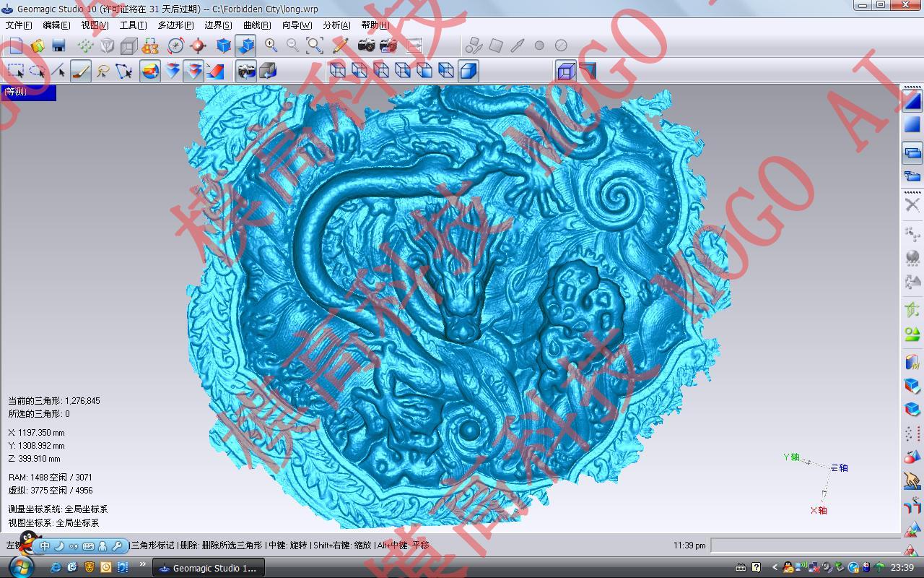924x578 pixels.
Task: Click the blue camera capture view icon
Action: click(x=247, y=71)
